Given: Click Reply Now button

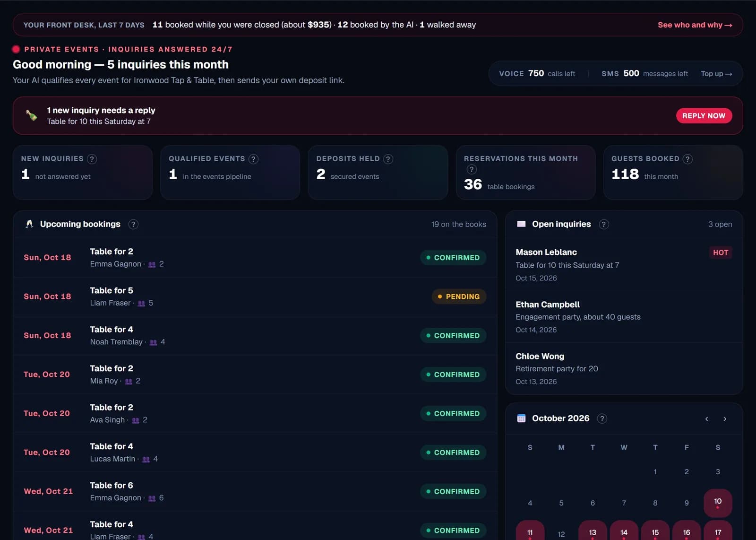Looking at the screenshot, I should pyautogui.click(x=704, y=116).
